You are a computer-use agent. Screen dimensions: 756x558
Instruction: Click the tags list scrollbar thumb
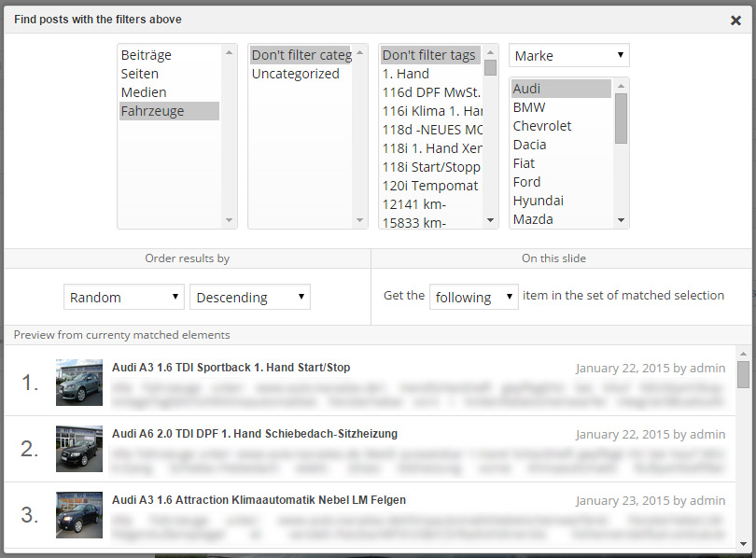490,67
